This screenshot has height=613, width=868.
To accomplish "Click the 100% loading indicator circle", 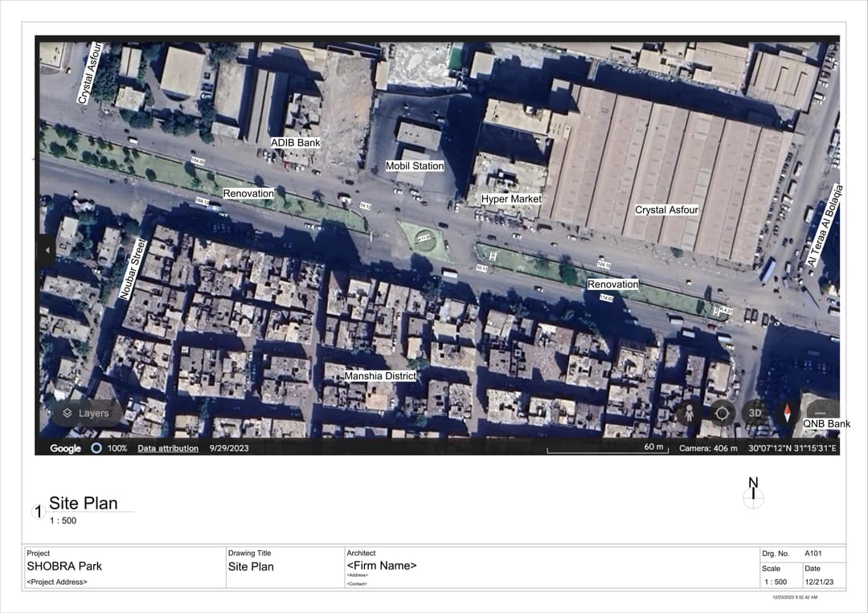I will 96,448.
